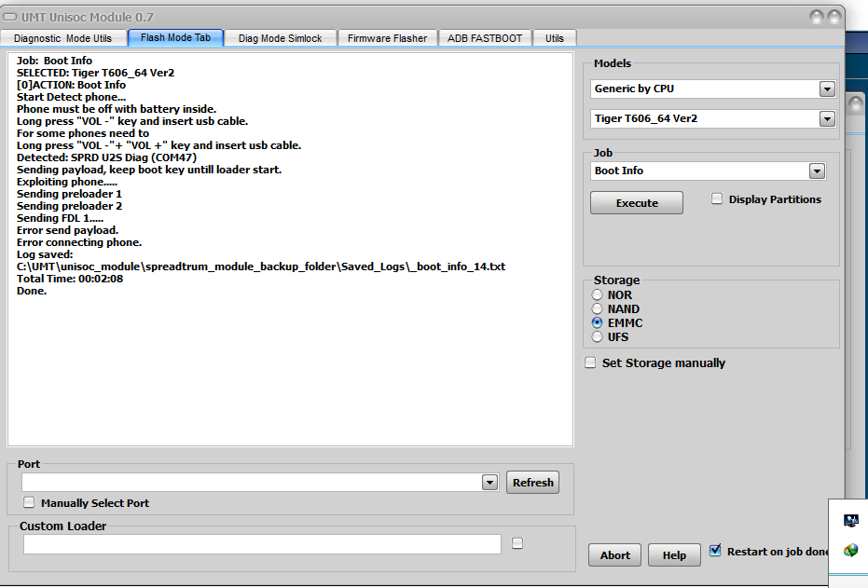Expand the Tiger T606_64 Ver2 dropdown
This screenshot has height=588, width=868.
827,119
